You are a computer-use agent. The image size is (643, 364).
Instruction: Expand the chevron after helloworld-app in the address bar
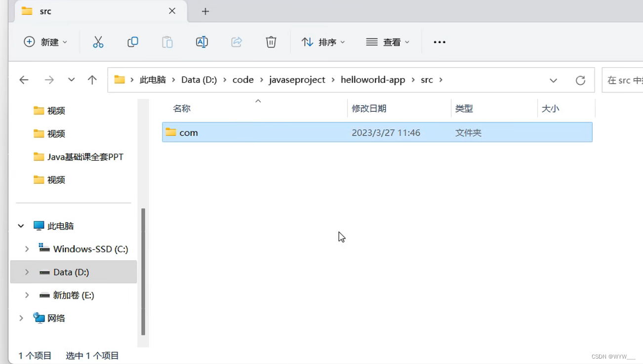click(x=413, y=80)
